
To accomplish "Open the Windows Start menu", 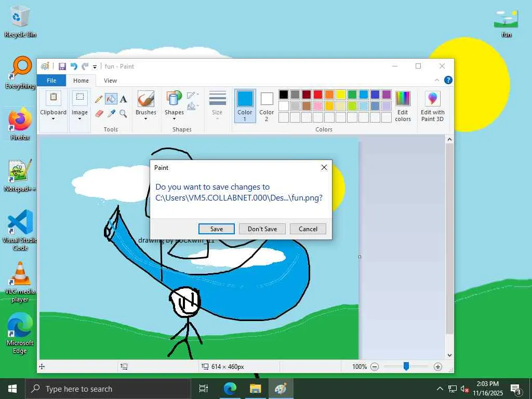I will coord(12,389).
